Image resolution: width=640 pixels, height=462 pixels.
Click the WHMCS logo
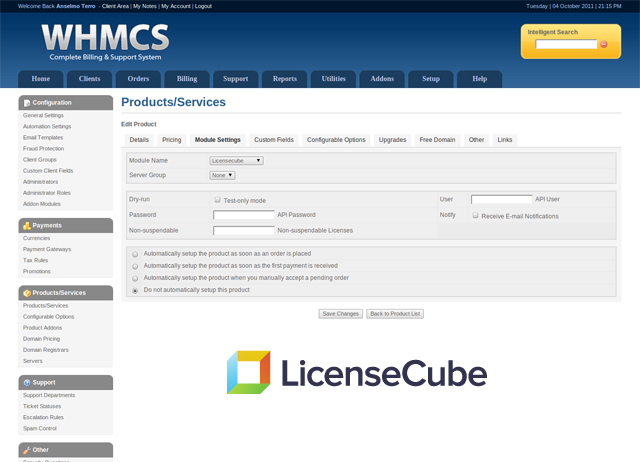(x=105, y=42)
